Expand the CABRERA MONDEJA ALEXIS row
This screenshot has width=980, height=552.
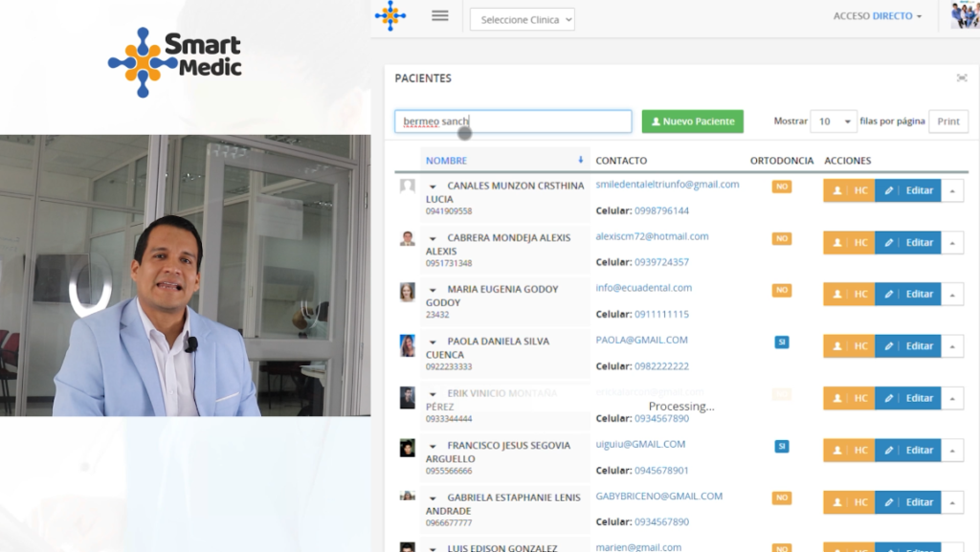click(433, 238)
